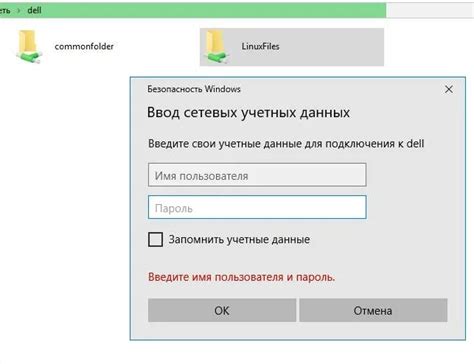Click the Введите свои учетные данные prompt
This screenshot has width=474, height=364.
tap(286, 144)
